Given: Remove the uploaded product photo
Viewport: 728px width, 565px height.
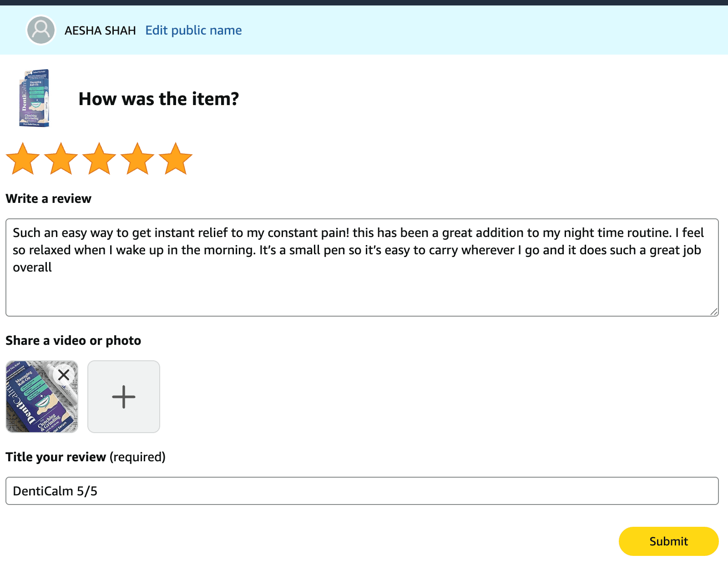Looking at the screenshot, I should [x=63, y=375].
